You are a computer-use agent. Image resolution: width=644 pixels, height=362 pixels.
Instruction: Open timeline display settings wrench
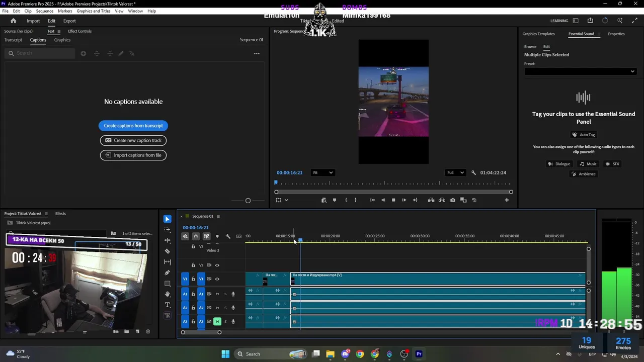click(228, 236)
